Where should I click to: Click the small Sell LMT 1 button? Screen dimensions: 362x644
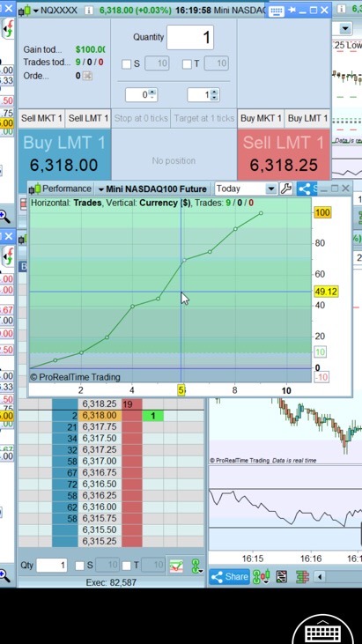tap(88, 118)
